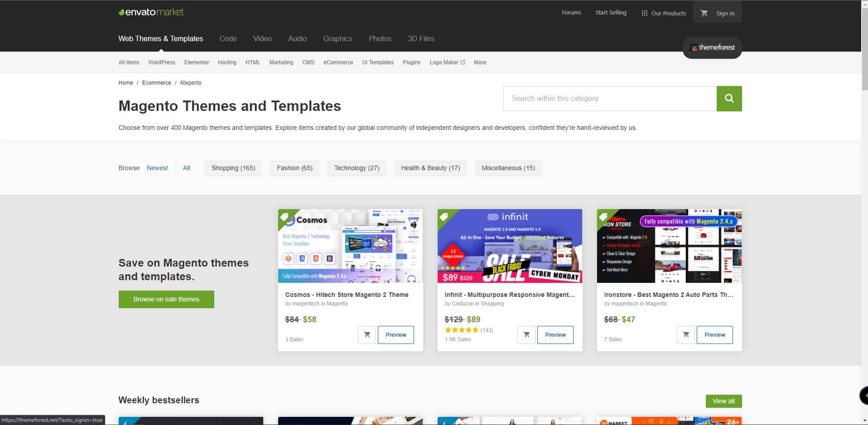Image resolution: width=868 pixels, height=425 pixels.
Task: Add Ironstore theme to cart
Action: tap(686, 335)
